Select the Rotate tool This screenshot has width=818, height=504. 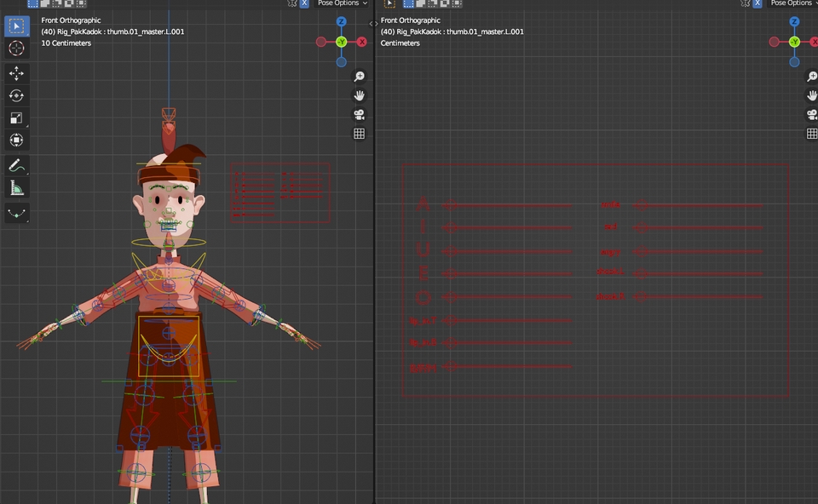pyautogui.click(x=16, y=95)
